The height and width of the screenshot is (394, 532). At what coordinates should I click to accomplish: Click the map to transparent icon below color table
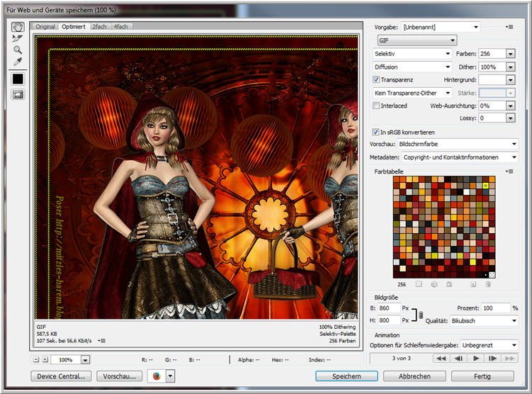point(419,284)
